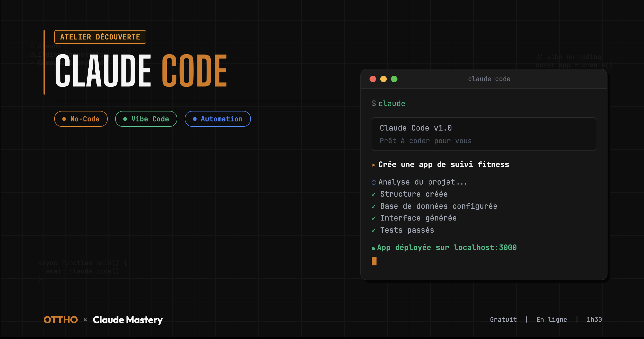The height and width of the screenshot is (339, 644).
Task: Click the green dollar prompt icon
Action: coord(373,103)
